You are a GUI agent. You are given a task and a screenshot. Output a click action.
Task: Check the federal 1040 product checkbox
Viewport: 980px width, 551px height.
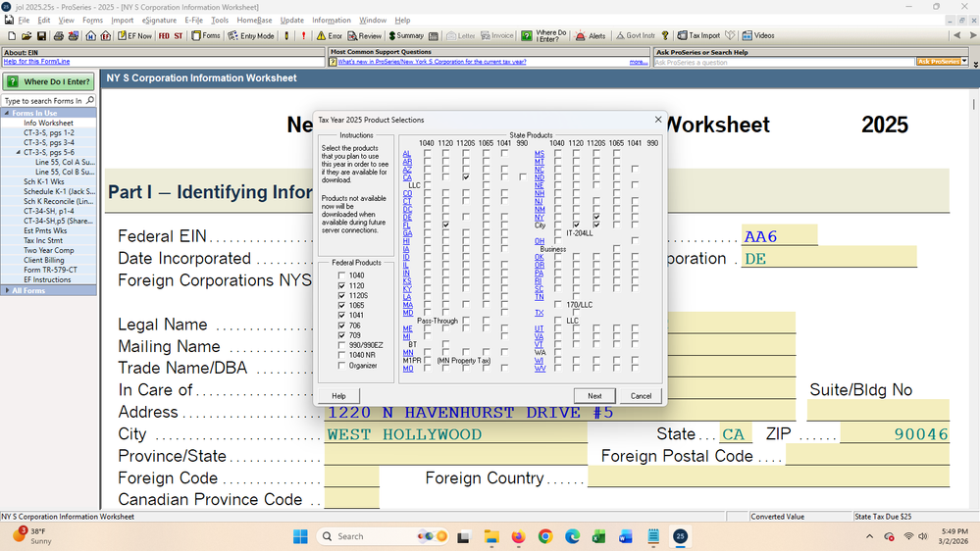[341, 275]
